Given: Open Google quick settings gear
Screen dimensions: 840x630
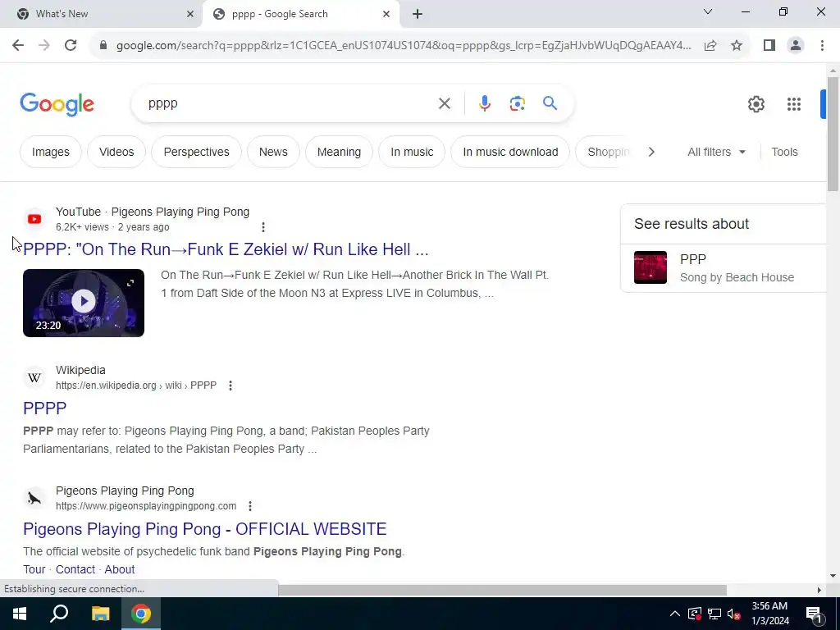Looking at the screenshot, I should 756,104.
